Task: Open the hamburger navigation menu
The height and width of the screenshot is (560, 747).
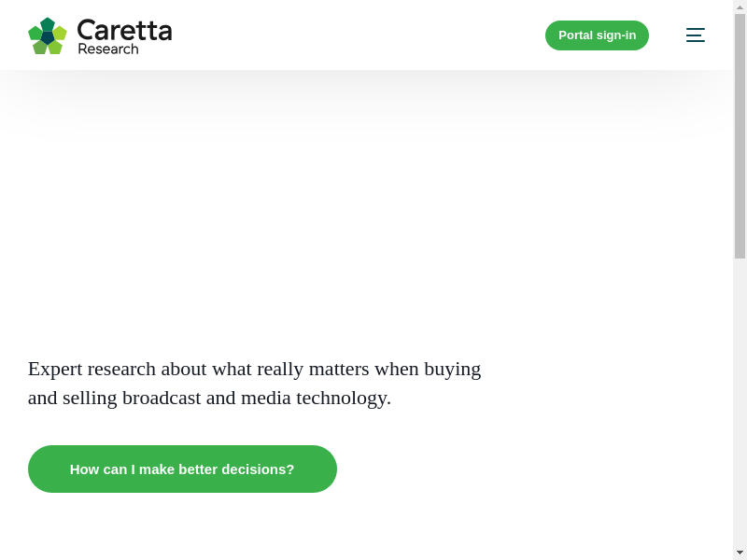Action: point(695,35)
